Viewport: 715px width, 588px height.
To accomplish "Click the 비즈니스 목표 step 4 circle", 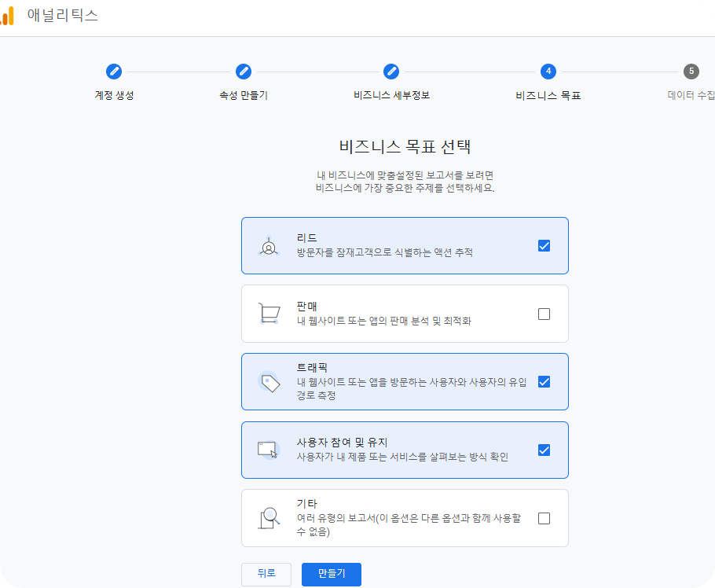I will [x=548, y=71].
